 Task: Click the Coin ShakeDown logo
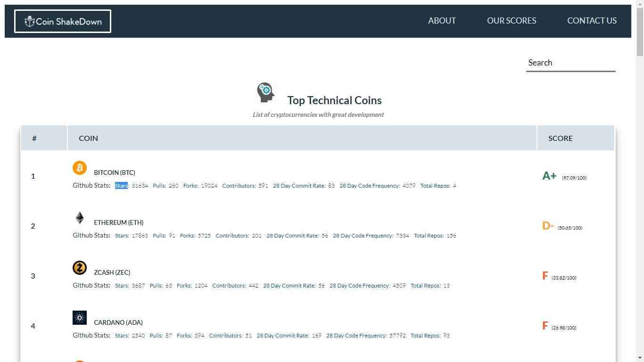[x=63, y=21]
